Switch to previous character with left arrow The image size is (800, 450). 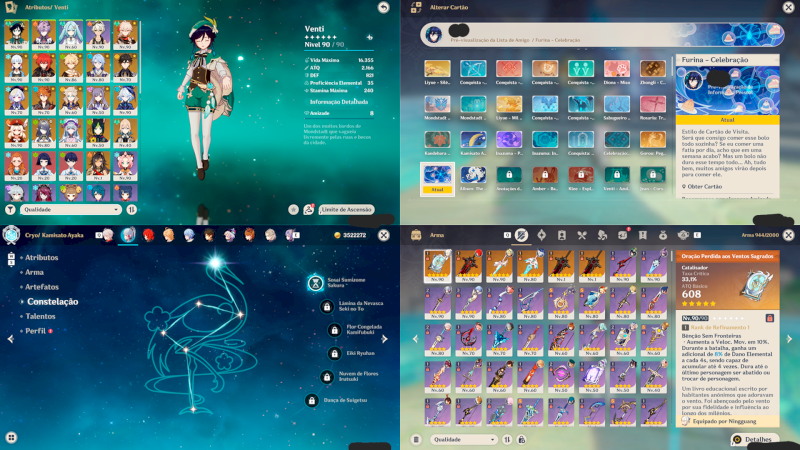[10, 339]
